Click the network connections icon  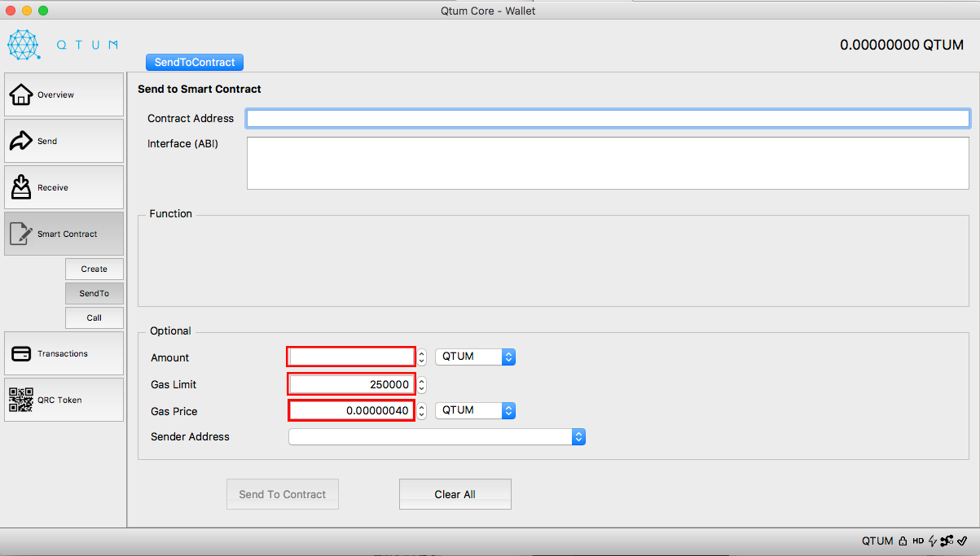[x=947, y=541]
